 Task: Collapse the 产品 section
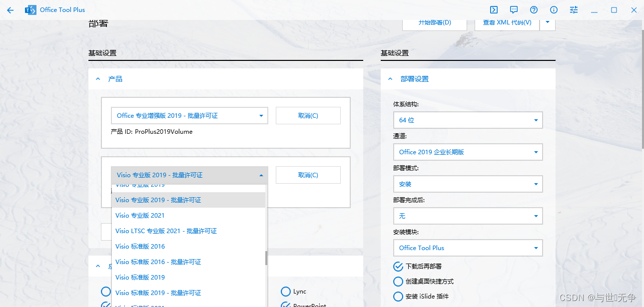[x=98, y=79]
